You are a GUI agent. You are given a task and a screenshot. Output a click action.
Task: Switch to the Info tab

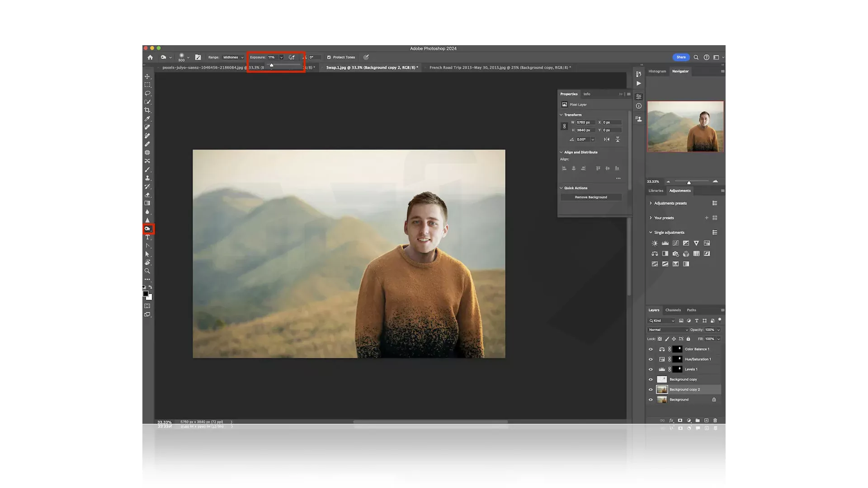click(x=586, y=94)
